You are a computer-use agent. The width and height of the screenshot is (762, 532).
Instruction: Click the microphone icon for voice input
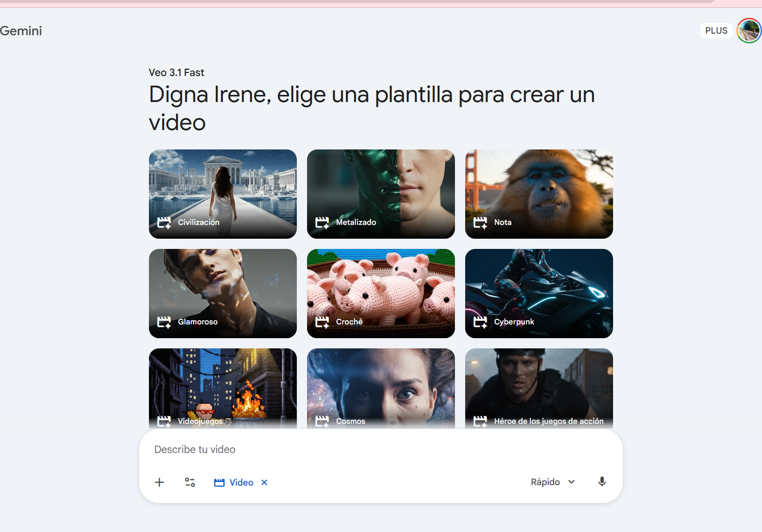click(602, 482)
